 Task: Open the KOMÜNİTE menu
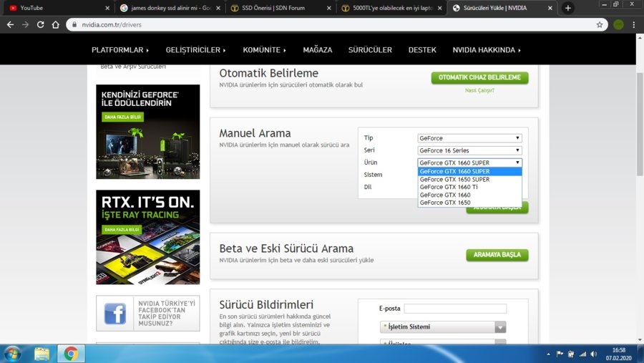(x=264, y=49)
